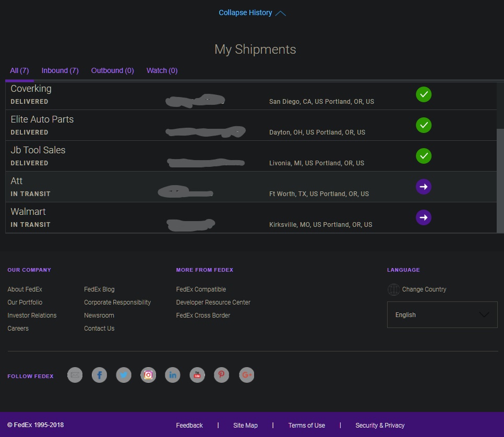The width and height of the screenshot is (504, 437).
Task: Open FedEx email follow icon
Action: 75,375
